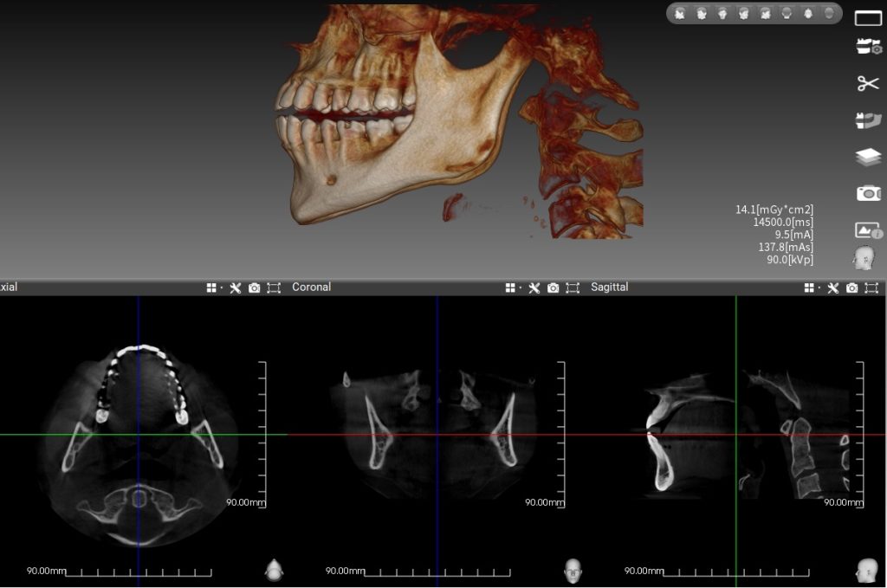Open the Axial view tools wrench icon
This screenshot has width=887, height=588.
(235, 288)
